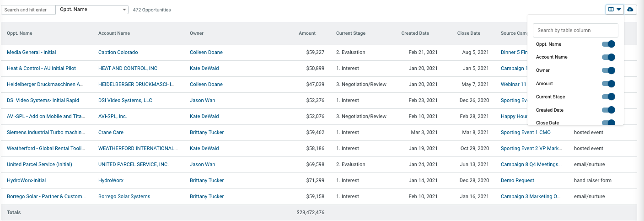Open owner Colleen Doane in Media General row
644x221 pixels.
tap(206, 52)
